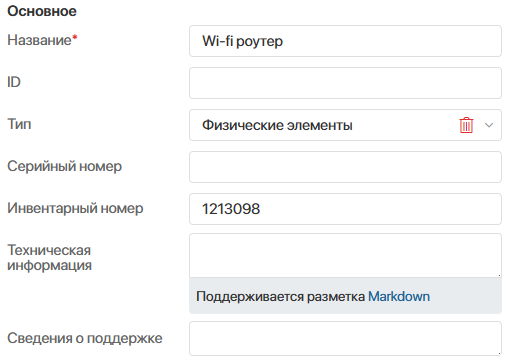Image resolution: width=510 pixels, height=363 pixels.
Task: Click the Техническая информация label
Action: tap(49, 258)
